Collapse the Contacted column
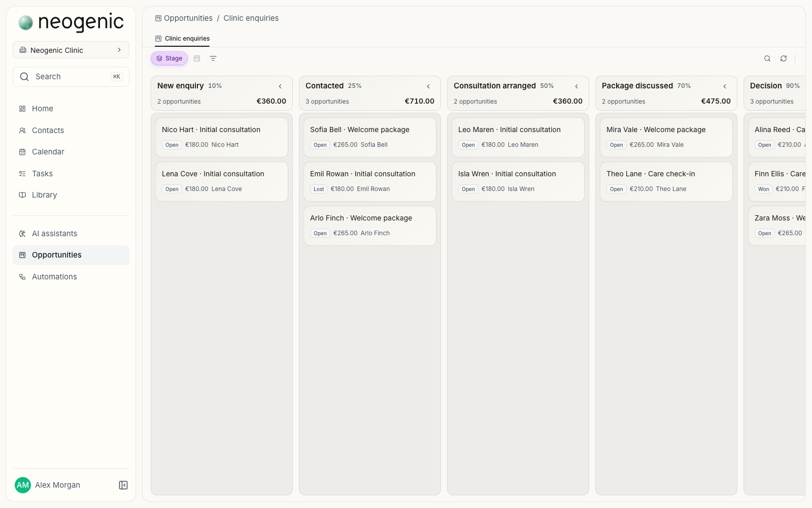The width and height of the screenshot is (812, 508). point(428,86)
